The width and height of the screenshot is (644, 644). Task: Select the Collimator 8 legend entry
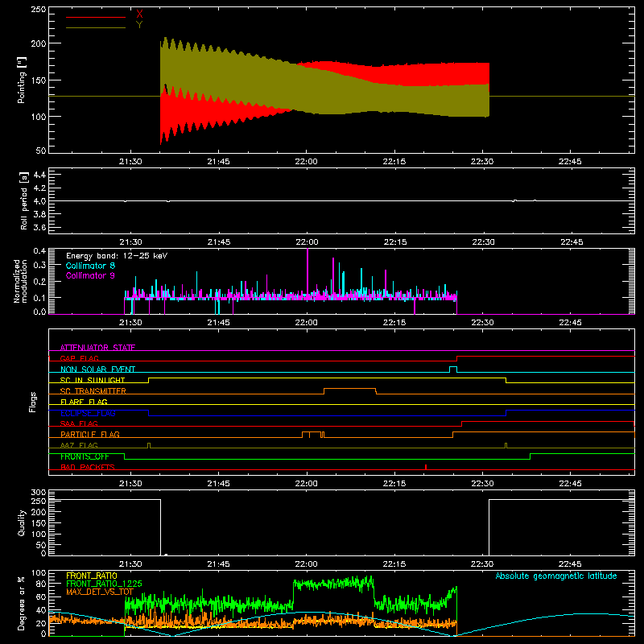(90, 266)
